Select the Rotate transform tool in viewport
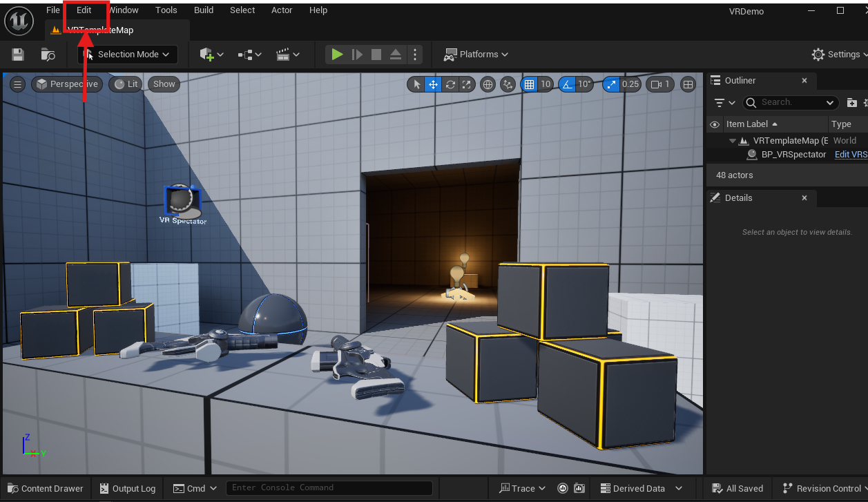The height and width of the screenshot is (502, 868). [x=450, y=84]
